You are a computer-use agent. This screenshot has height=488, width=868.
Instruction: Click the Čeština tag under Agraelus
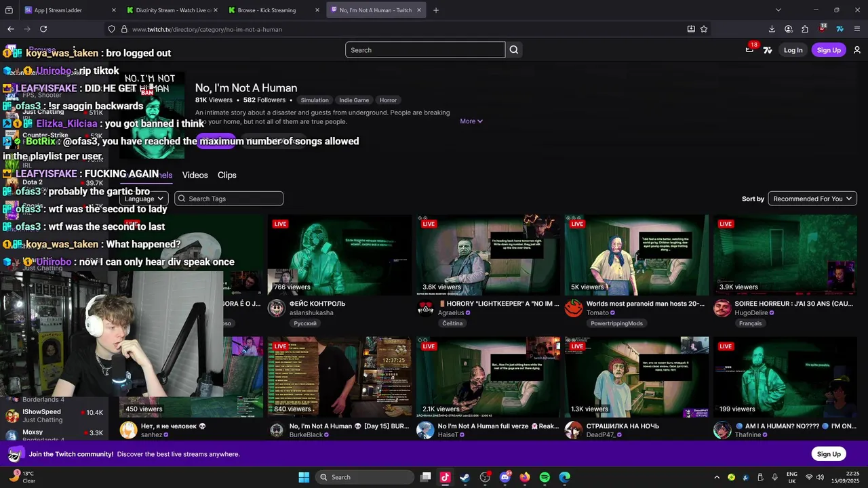point(452,323)
